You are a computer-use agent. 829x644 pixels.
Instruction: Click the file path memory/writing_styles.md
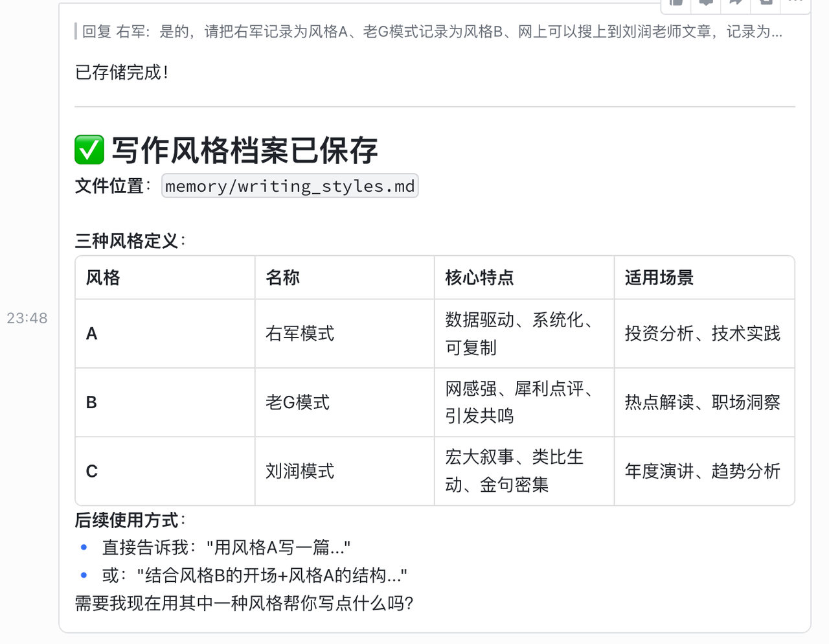[290, 186]
